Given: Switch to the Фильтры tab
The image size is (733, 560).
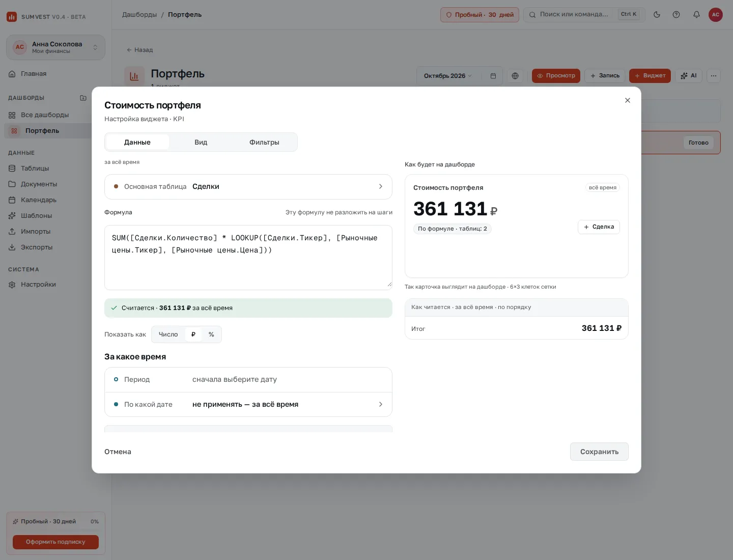Looking at the screenshot, I should point(264,142).
